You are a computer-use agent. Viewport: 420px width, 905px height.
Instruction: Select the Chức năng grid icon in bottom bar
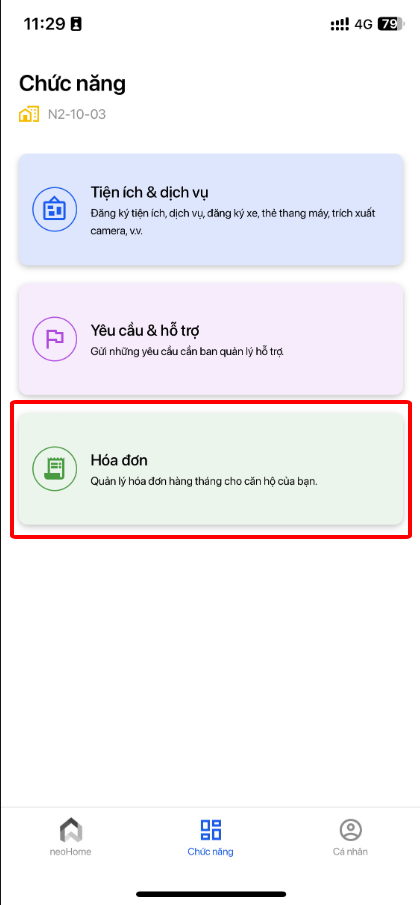(211, 830)
